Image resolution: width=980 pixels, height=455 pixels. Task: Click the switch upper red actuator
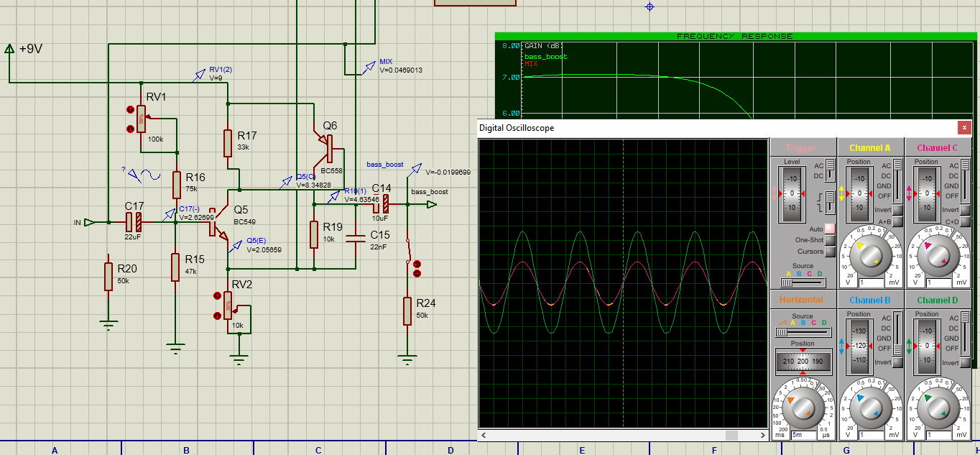pos(417,264)
